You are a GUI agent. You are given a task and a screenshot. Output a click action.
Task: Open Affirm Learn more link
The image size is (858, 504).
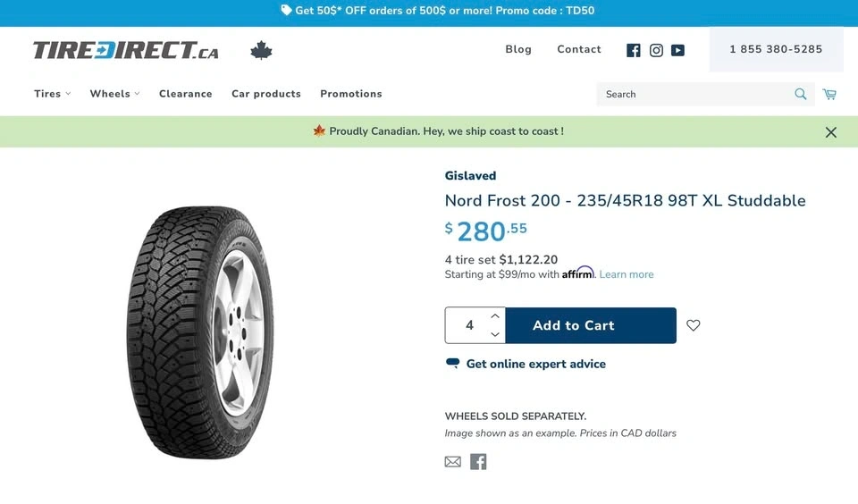click(627, 274)
